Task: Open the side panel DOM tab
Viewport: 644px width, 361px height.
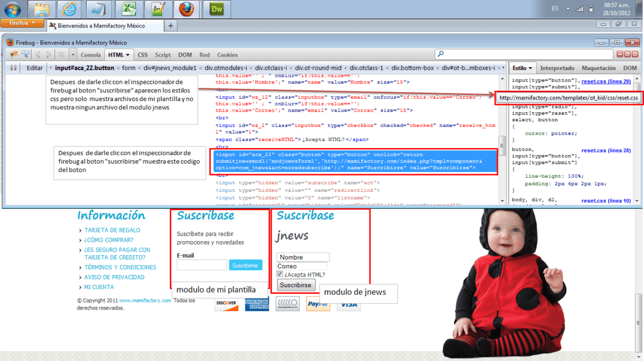Action: 629,68
